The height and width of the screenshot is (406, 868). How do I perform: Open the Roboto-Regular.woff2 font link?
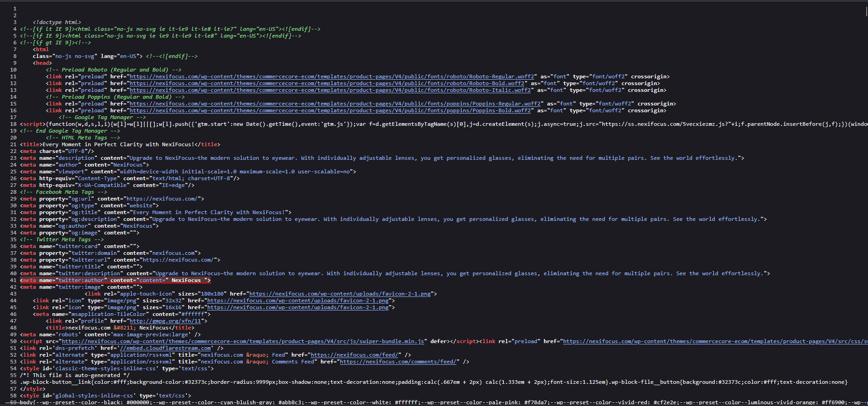tap(332, 76)
